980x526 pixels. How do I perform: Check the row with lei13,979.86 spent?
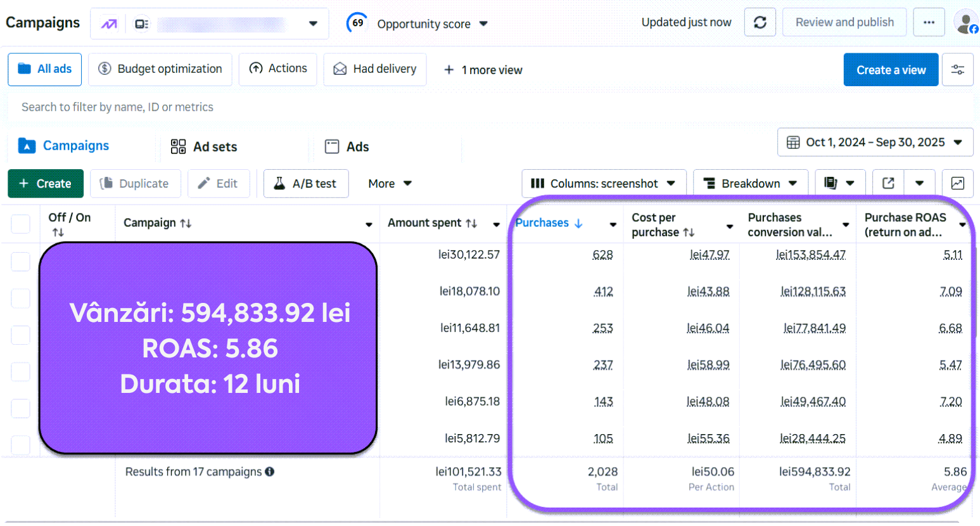[20, 372]
